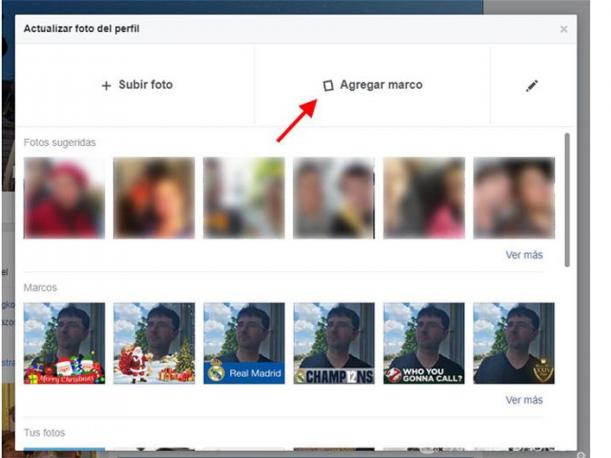This screenshot has width=611, height=458.
Task: Click the Subir foto button
Action: coord(137,85)
